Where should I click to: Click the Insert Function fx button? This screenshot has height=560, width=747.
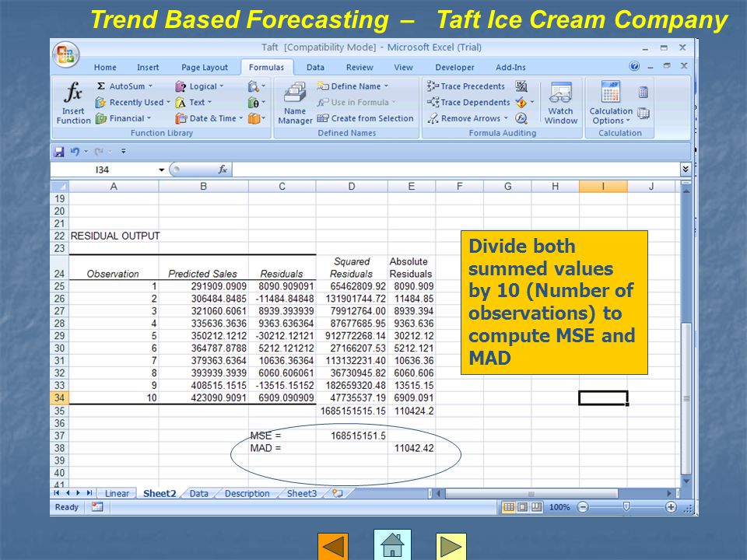click(x=73, y=103)
